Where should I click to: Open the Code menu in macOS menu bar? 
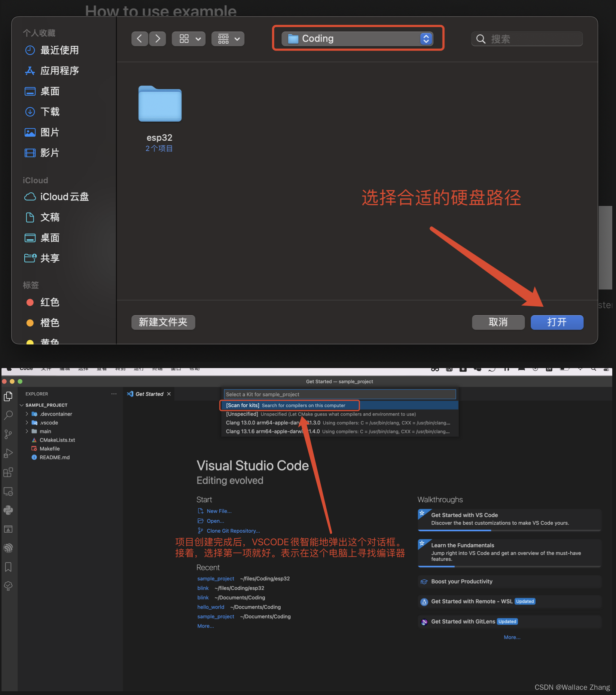point(26,369)
